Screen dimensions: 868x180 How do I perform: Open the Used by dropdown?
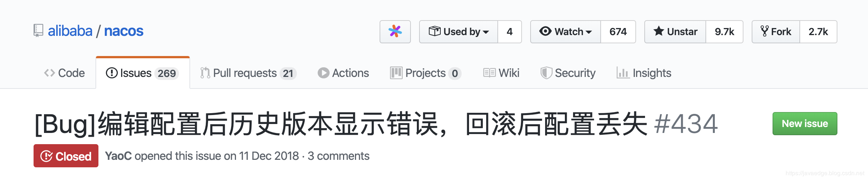(x=459, y=32)
